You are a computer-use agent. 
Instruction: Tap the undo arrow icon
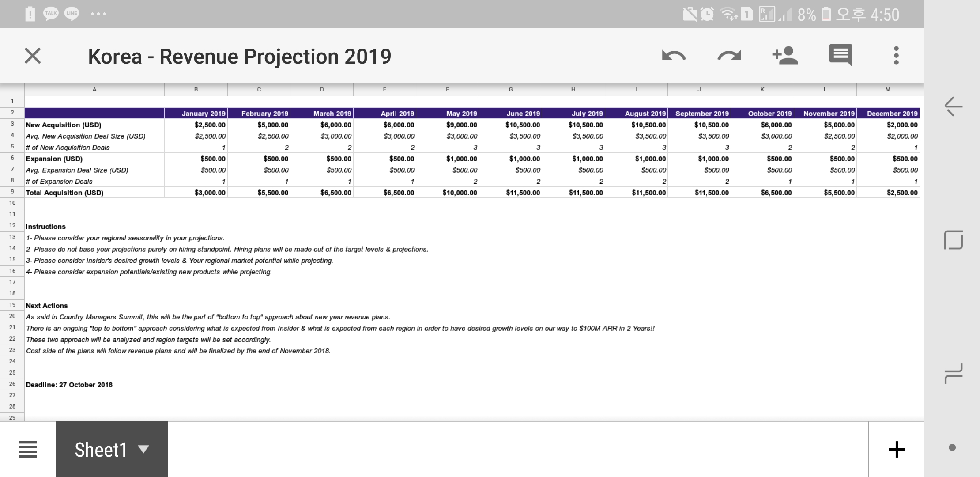coord(674,56)
